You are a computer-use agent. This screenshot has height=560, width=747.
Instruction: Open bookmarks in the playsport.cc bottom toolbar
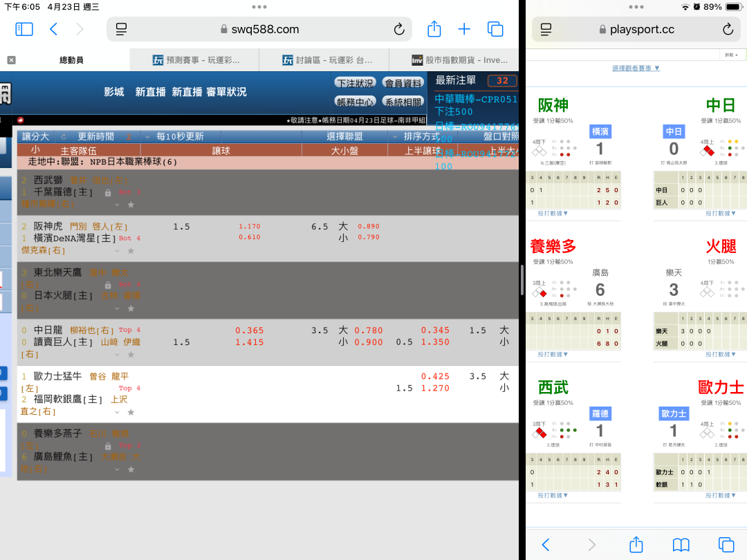(681, 544)
